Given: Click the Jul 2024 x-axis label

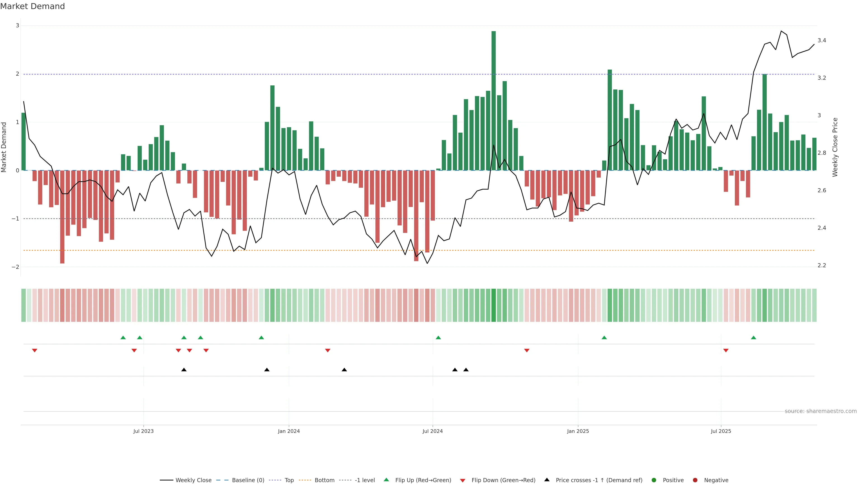Looking at the screenshot, I should click(432, 431).
